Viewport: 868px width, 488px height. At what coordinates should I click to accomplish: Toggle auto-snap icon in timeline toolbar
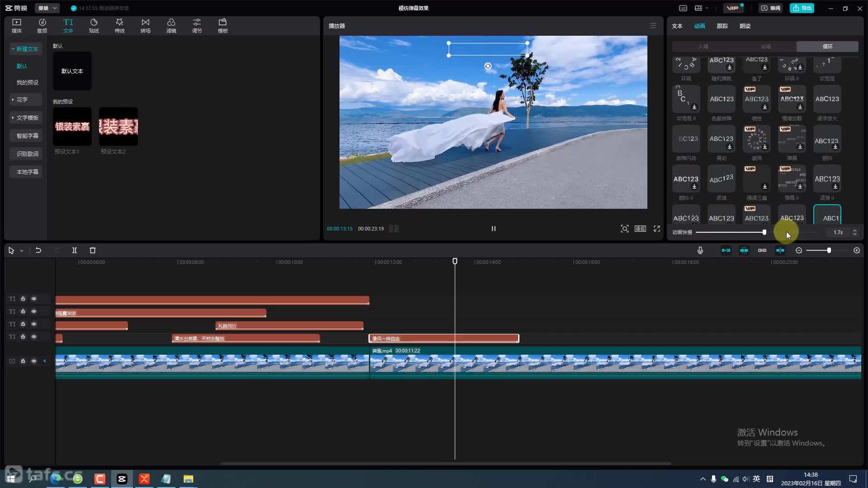point(744,250)
